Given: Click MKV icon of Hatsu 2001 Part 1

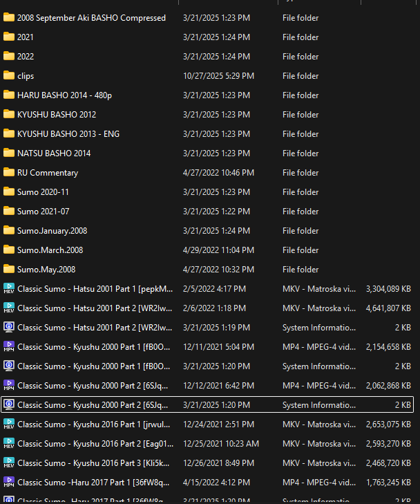Looking at the screenshot, I should 9,288.
